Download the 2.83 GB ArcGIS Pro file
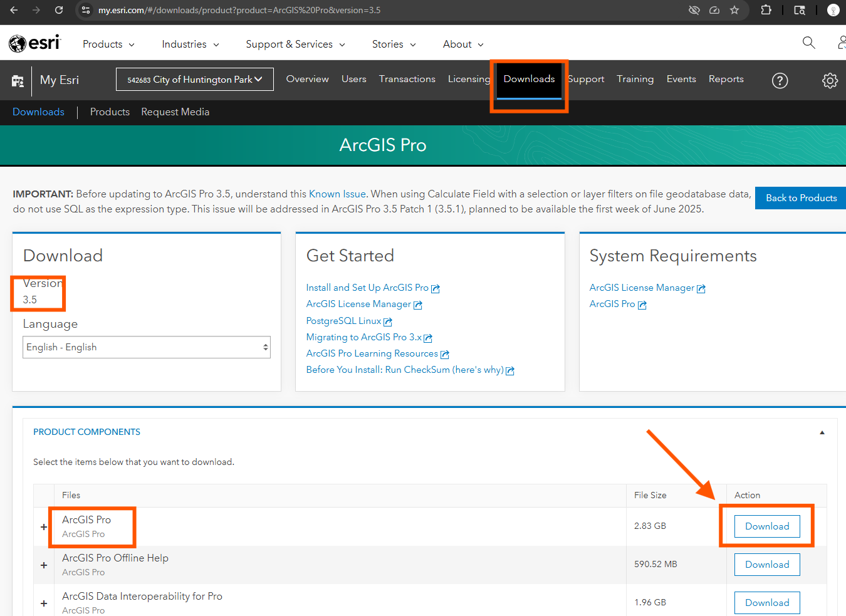The width and height of the screenshot is (846, 616). 767,526
